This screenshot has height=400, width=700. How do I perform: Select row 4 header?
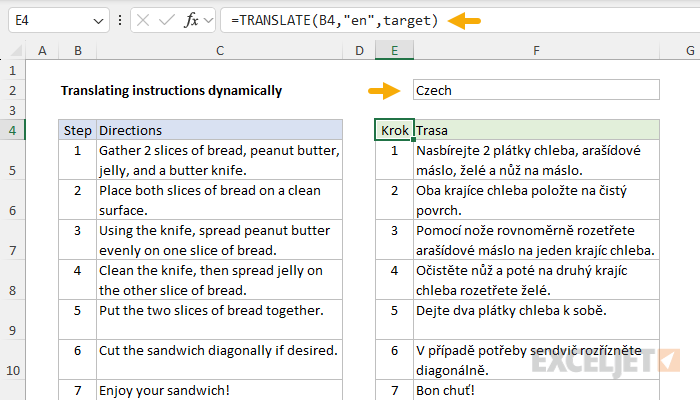12,130
